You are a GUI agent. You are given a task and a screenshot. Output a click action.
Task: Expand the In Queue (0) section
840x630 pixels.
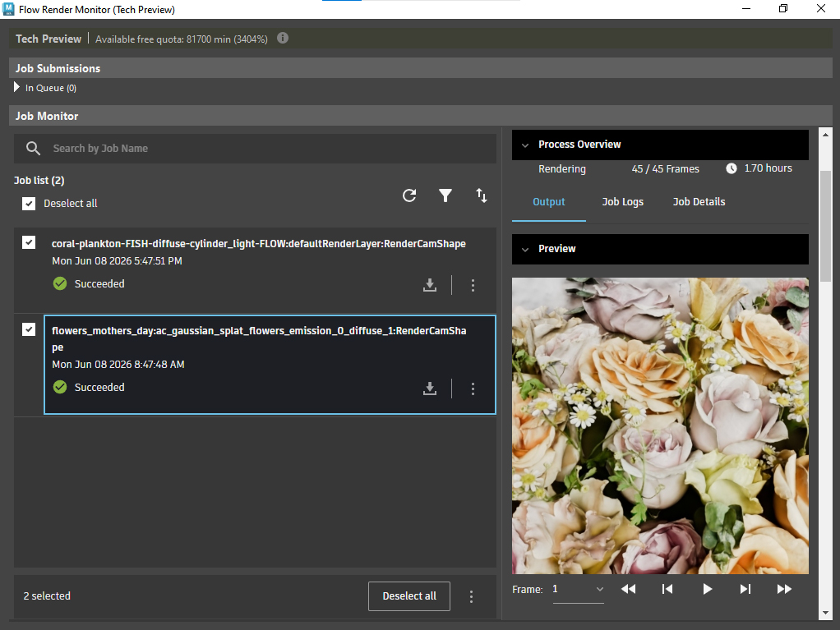tap(16, 87)
